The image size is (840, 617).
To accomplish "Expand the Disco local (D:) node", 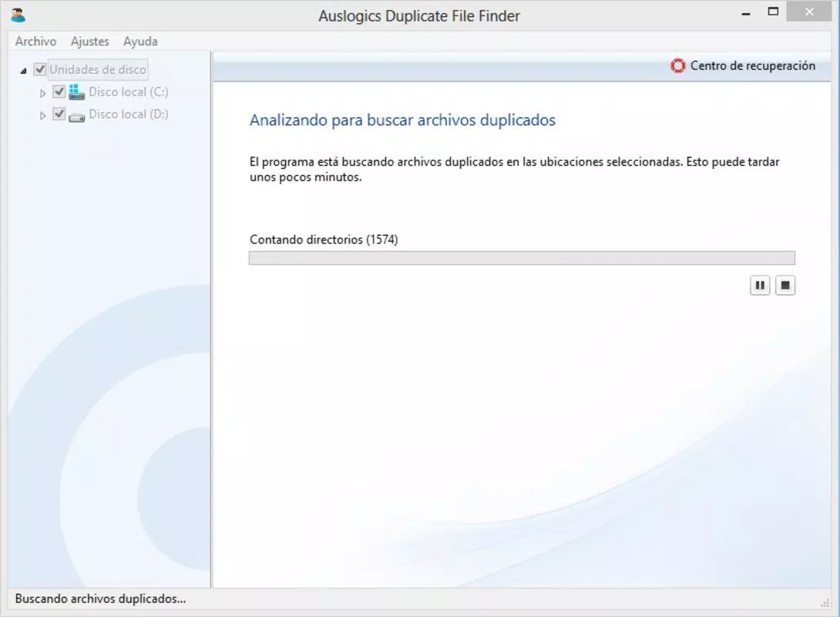I will point(43,115).
